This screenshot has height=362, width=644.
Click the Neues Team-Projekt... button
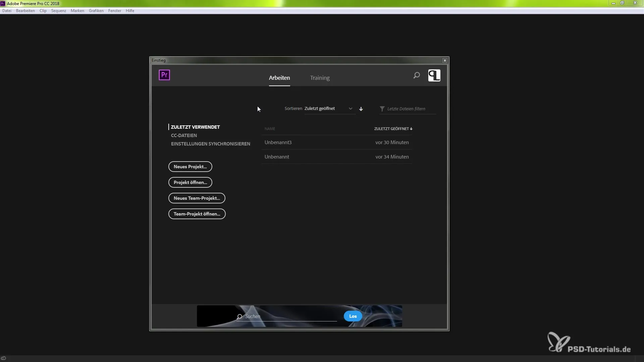pos(197,198)
